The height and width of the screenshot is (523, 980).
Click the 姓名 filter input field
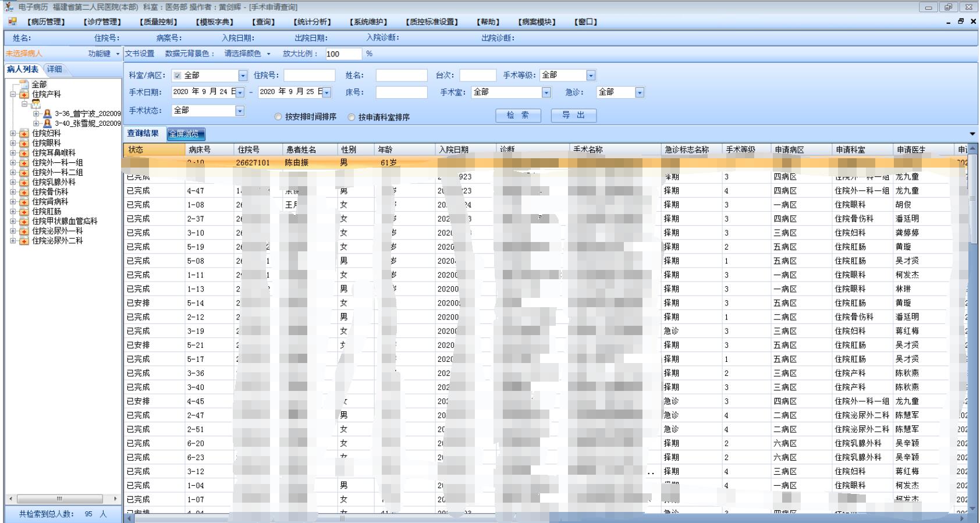pos(402,76)
